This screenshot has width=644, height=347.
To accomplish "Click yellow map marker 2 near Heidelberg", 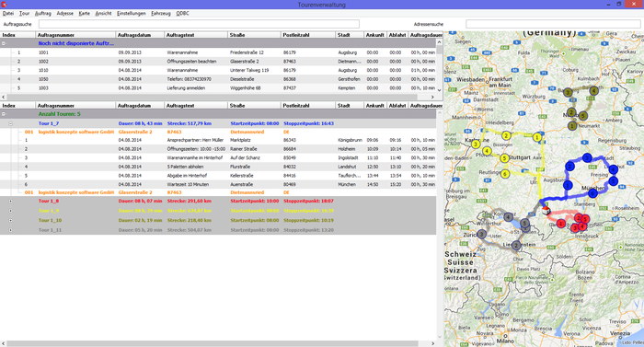I will [506, 135].
